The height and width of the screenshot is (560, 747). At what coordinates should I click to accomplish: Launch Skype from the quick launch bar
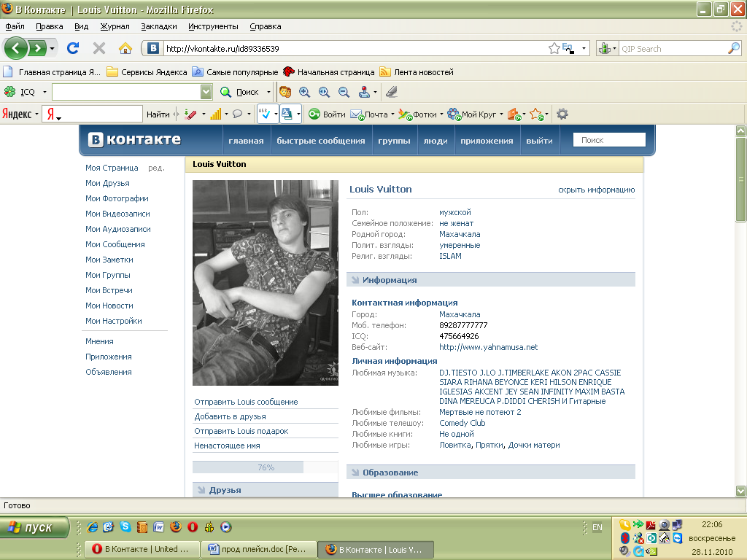(x=125, y=526)
